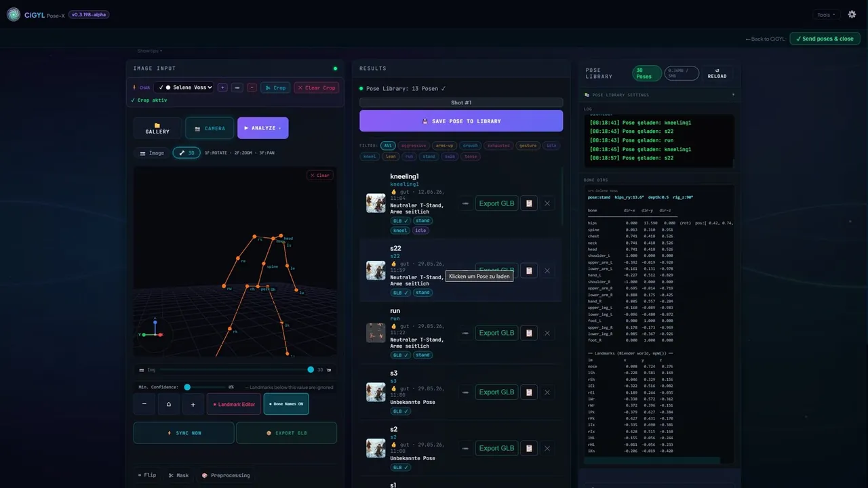Copy the kneeling1 pose via clipboard icon
Image resolution: width=868 pixels, height=488 pixels.
(x=529, y=203)
